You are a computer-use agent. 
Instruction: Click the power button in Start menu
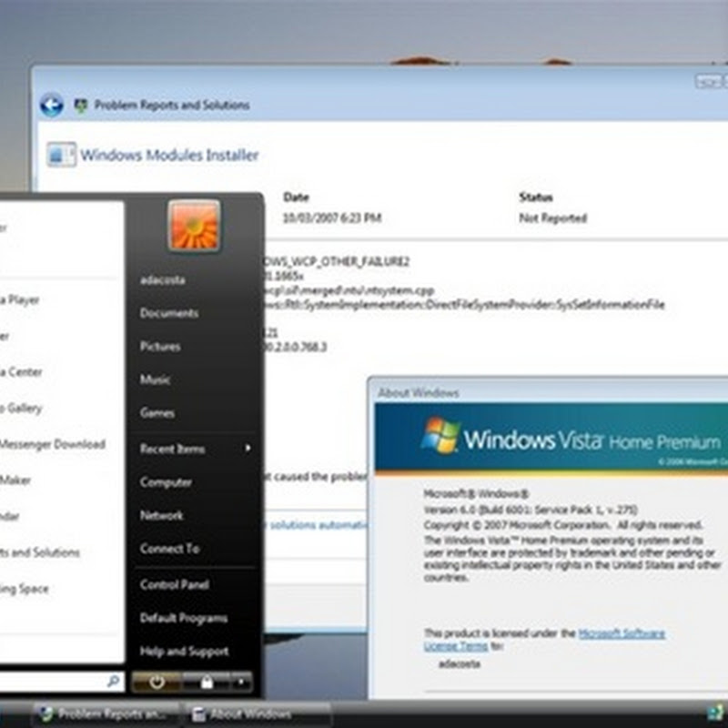tap(157, 682)
